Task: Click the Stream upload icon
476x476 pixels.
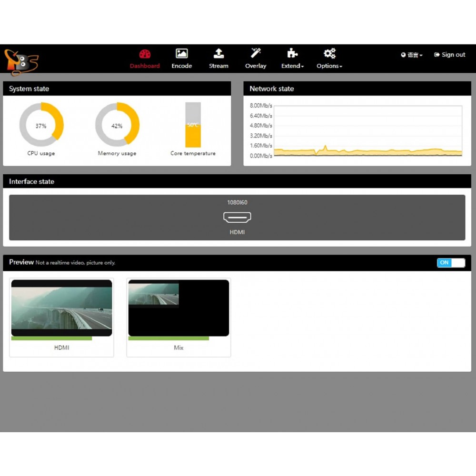Action: click(x=218, y=53)
